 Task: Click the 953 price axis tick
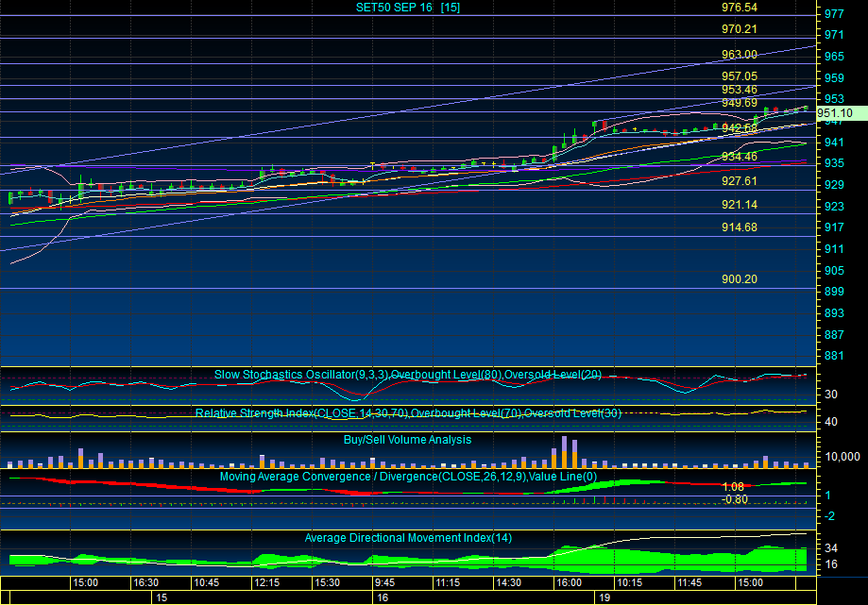click(x=834, y=99)
